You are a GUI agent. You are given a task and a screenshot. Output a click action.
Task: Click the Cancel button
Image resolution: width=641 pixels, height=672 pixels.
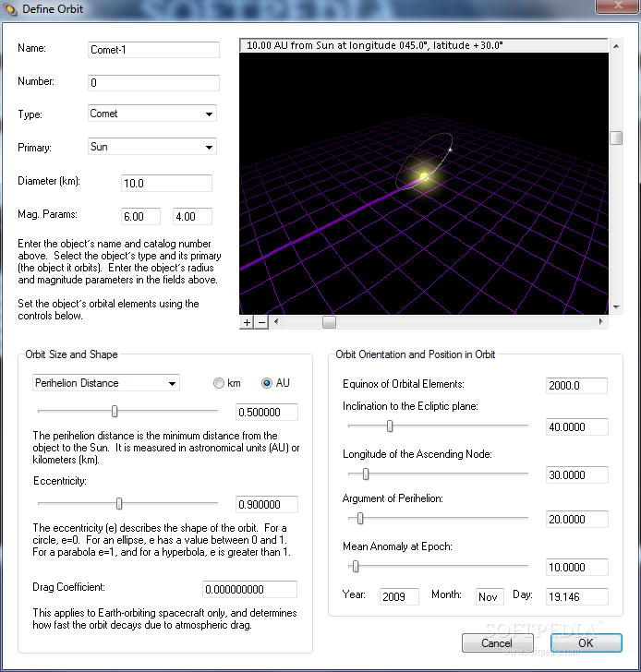497,642
